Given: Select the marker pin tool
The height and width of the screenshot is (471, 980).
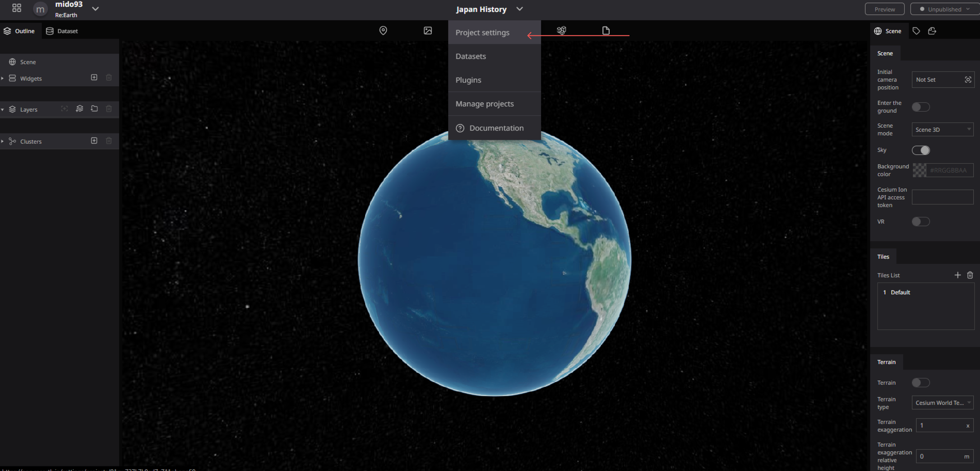Looking at the screenshot, I should (383, 30).
